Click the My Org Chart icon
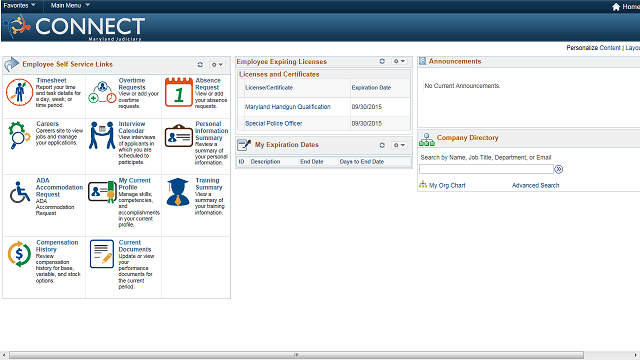The image size is (640, 360). point(423,184)
